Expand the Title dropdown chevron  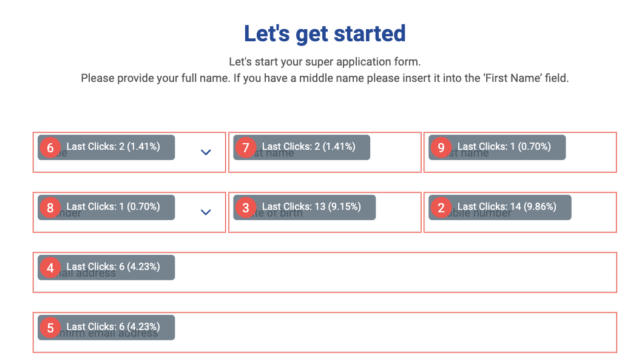206,152
